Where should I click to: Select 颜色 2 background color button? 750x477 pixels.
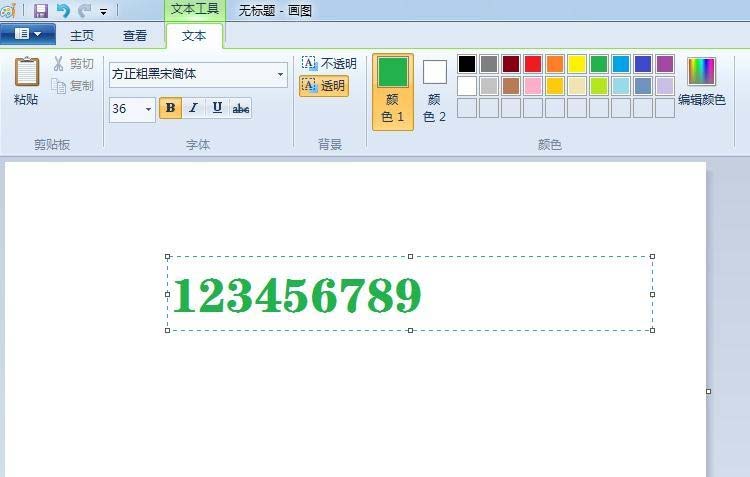[x=434, y=91]
